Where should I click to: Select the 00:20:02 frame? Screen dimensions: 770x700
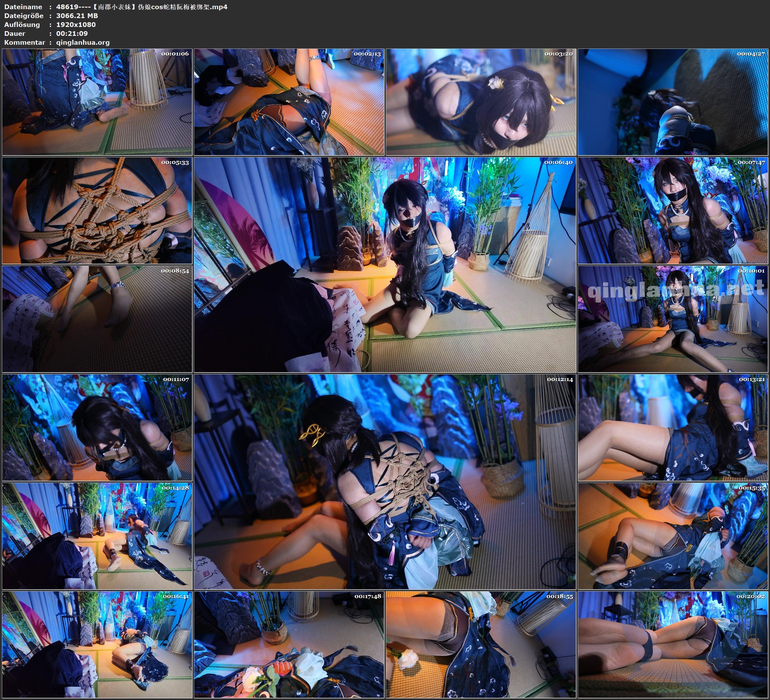pyautogui.click(x=673, y=644)
